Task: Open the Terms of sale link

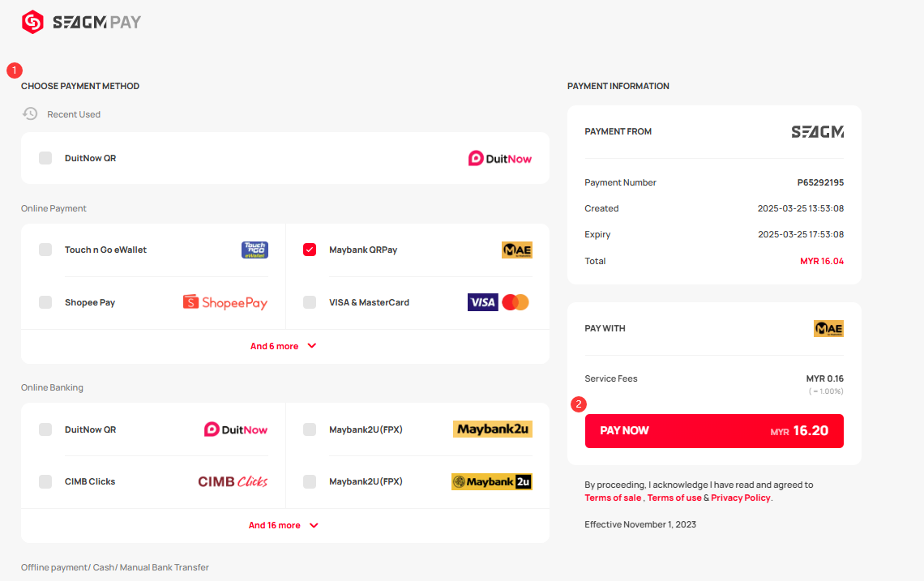Action: point(613,498)
